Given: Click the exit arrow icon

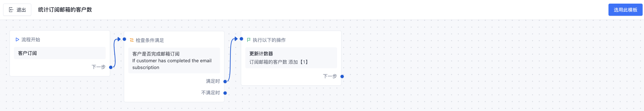Looking at the screenshot, I should [11, 10].
